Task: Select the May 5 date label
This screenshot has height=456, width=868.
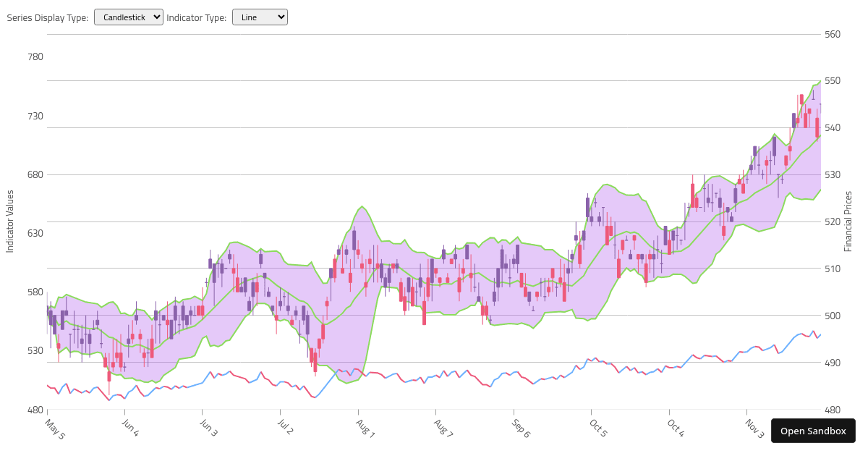Action: point(54,428)
